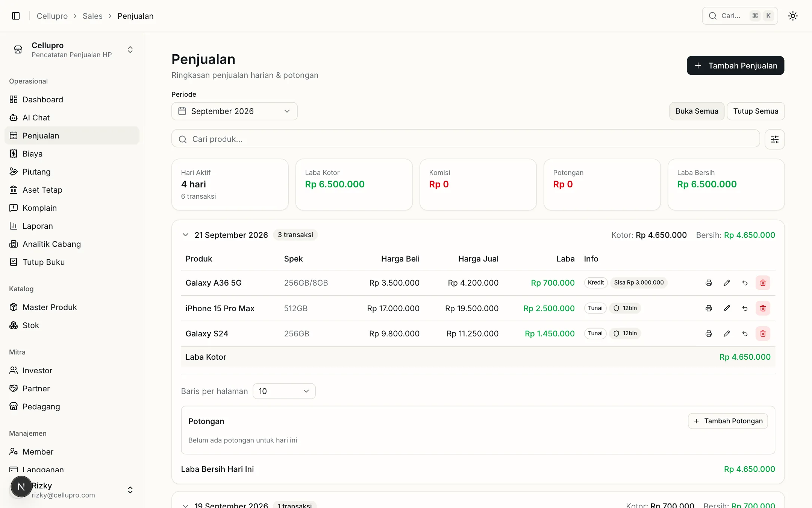812x508 pixels.
Task: Open AI Chat from sidebar
Action: [x=72, y=117]
